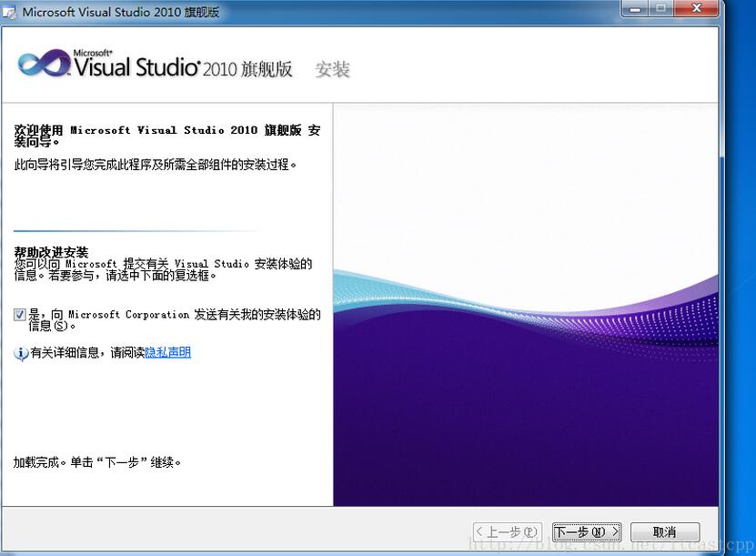This screenshot has height=556, width=756.
Task: Click the Visual Studio infinity logo
Action: coord(45,63)
